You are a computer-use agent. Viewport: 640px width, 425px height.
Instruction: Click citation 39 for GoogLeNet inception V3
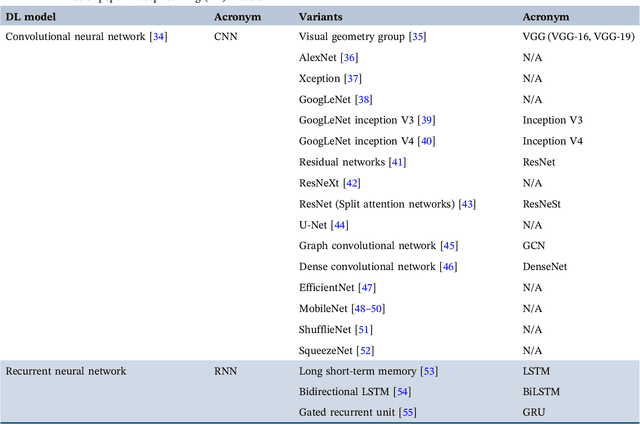426,120
